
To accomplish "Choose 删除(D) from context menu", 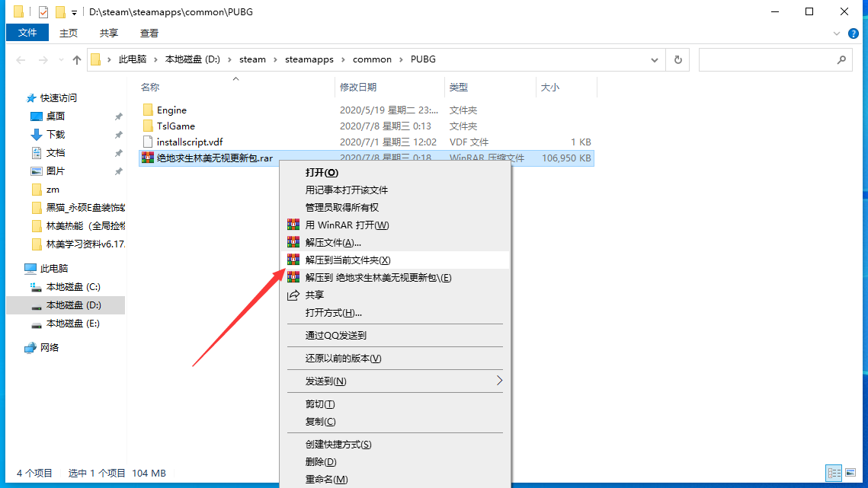I will [x=396, y=462].
